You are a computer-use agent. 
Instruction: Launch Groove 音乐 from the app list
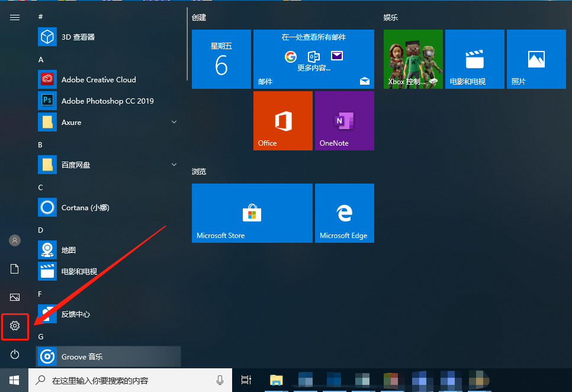click(x=109, y=356)
